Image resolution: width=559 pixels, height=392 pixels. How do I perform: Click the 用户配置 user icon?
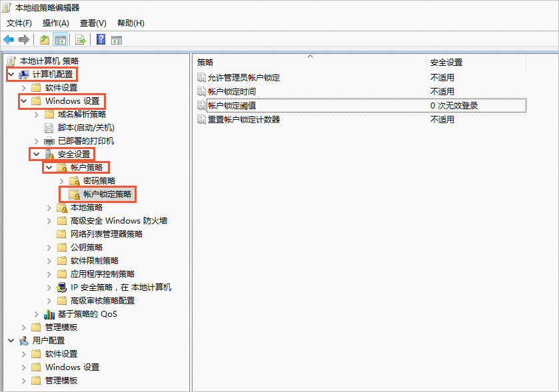tap(24, 341)
